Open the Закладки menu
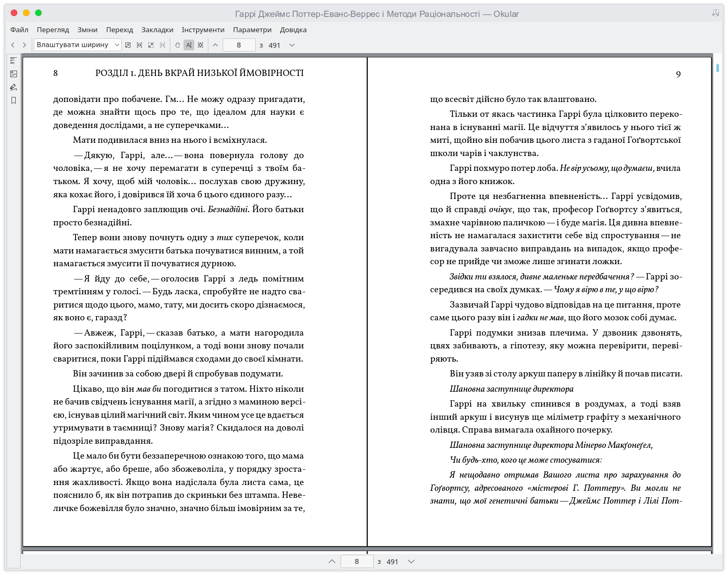The image size is (728, 575). [157, 30]
